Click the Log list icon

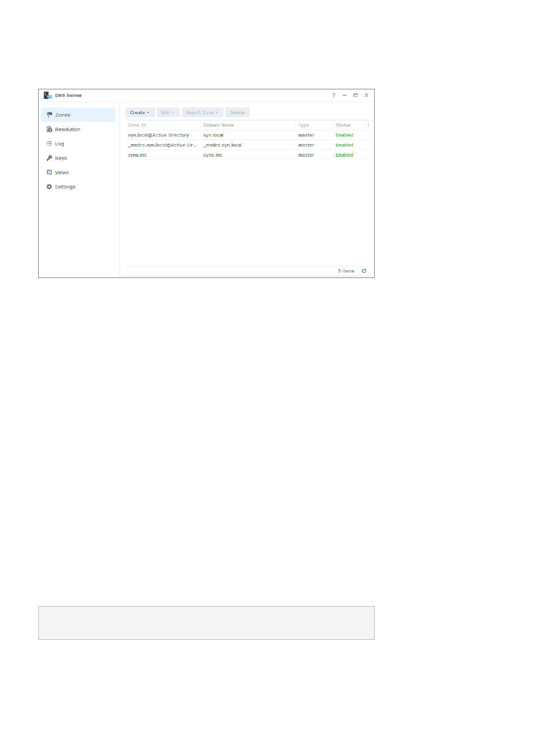click(49, 144)
